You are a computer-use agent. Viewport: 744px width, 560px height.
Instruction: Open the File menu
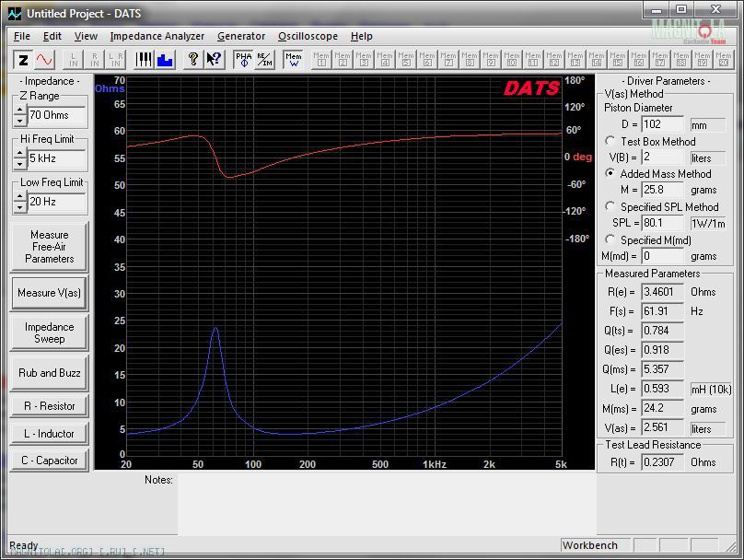(22, 36)
